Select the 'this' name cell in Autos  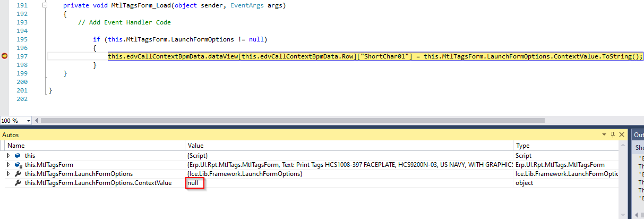pos(30,155)
